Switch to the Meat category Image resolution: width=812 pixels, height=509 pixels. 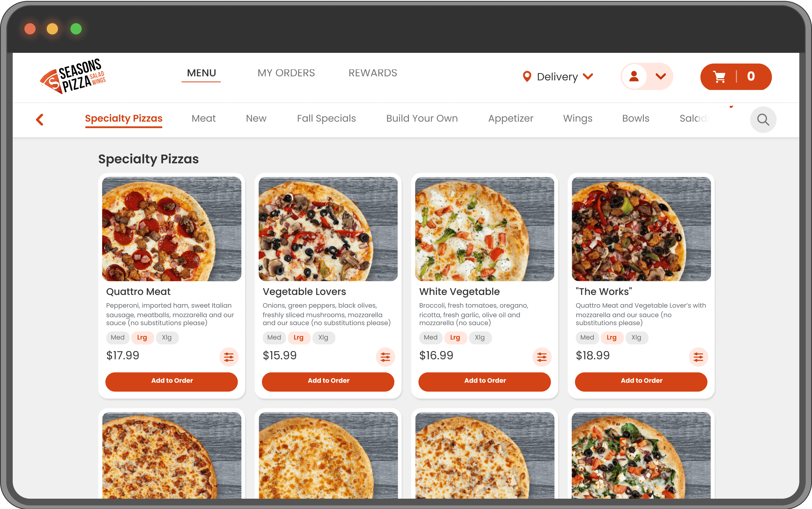pyautogui.click(x=204, y=118)
